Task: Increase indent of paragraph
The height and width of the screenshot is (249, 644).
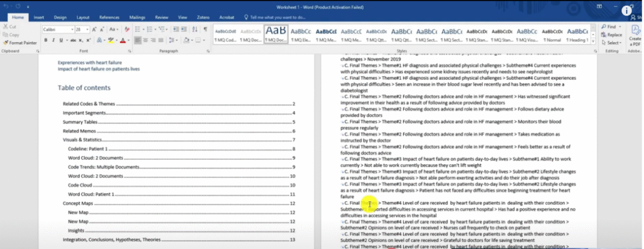Action: [184, 30]
